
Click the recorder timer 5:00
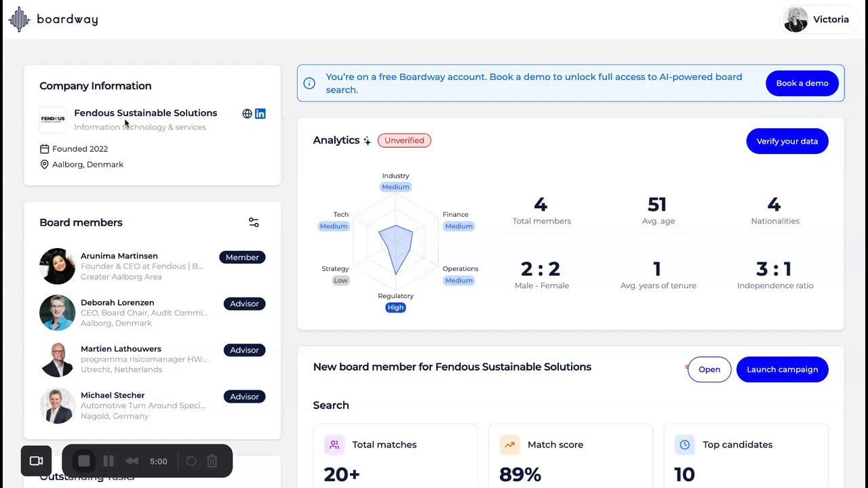(159, 462)
